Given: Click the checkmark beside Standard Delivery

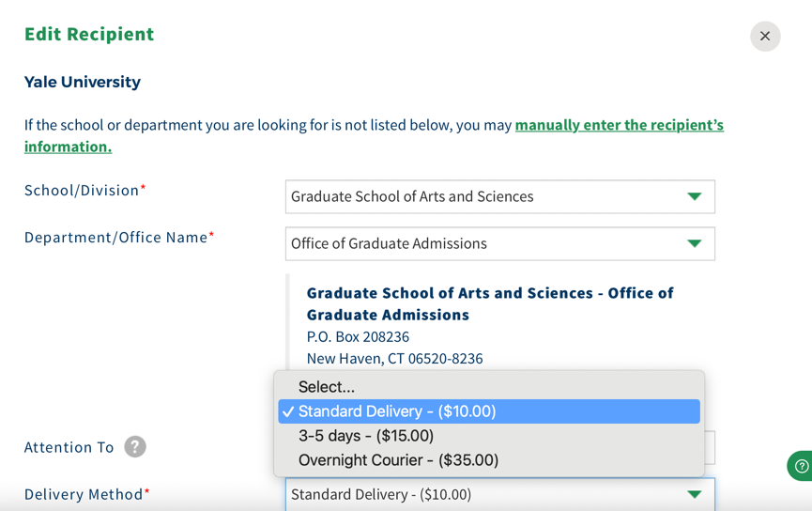Looking at the screenshot, I should pos(288,411).
